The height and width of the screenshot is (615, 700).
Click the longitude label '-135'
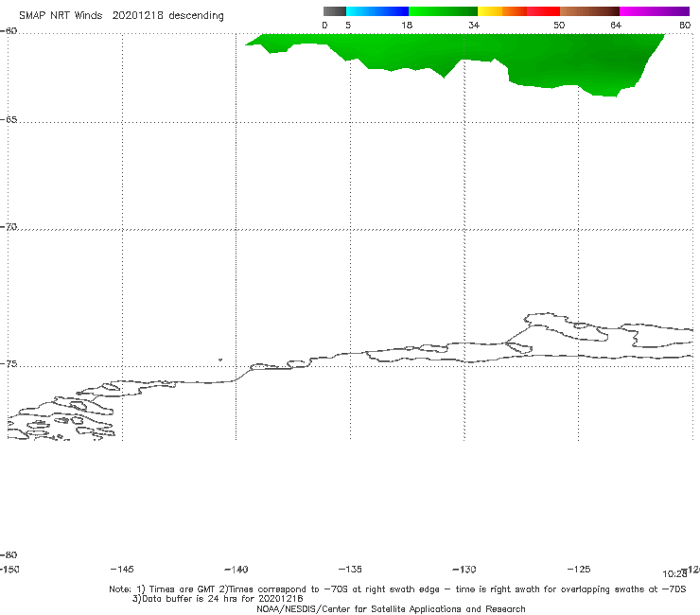(350, 570)
